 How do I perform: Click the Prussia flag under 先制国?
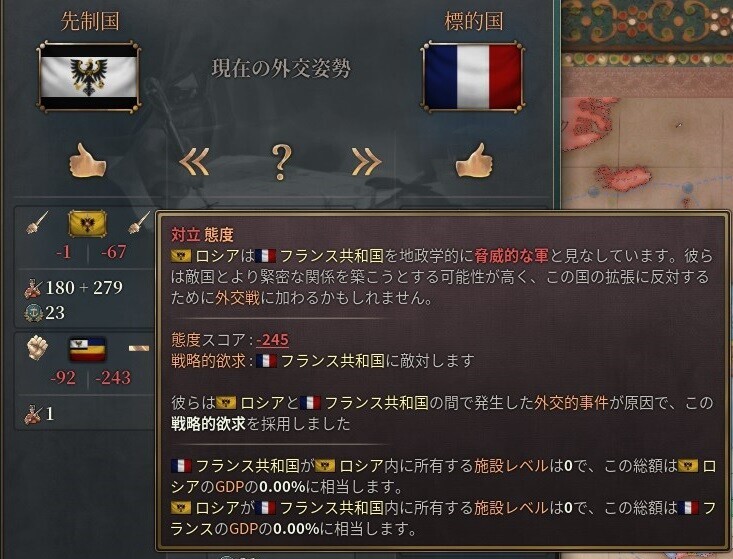pos(88,77)
